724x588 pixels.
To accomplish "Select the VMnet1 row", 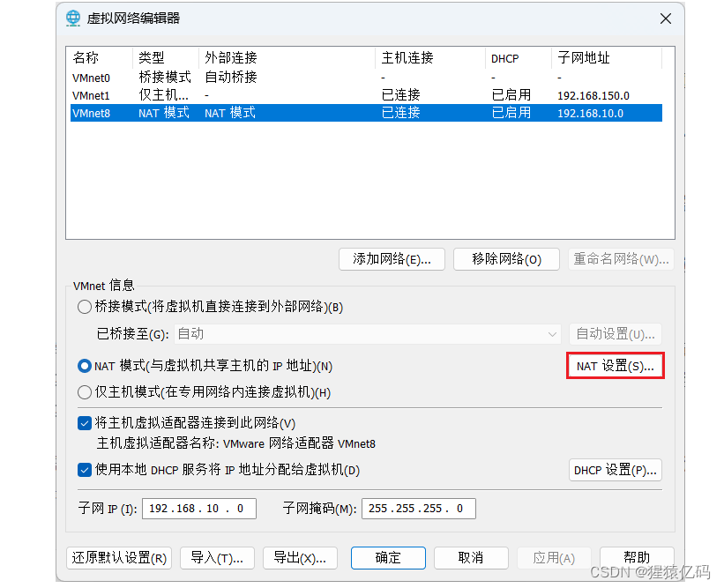I will pos(366,95).
